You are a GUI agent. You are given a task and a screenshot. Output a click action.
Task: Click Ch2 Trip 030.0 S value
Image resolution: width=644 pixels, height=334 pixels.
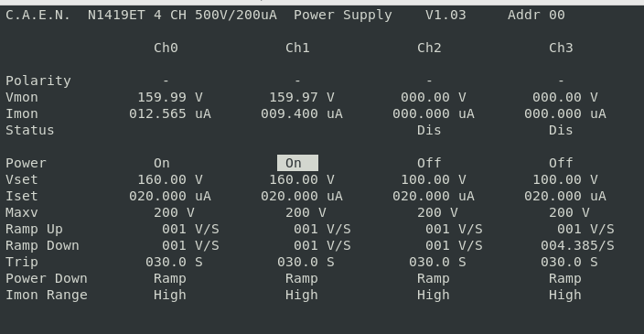click(438, 262)
